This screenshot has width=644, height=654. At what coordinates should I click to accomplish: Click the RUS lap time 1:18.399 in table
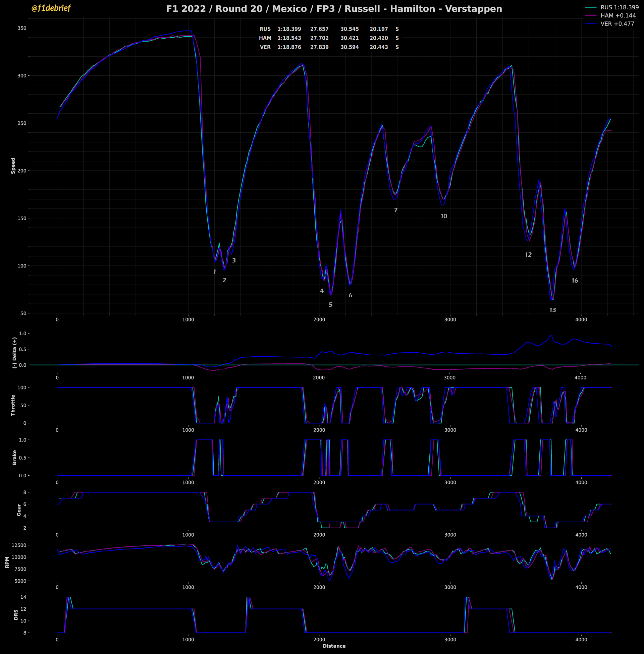289,29
